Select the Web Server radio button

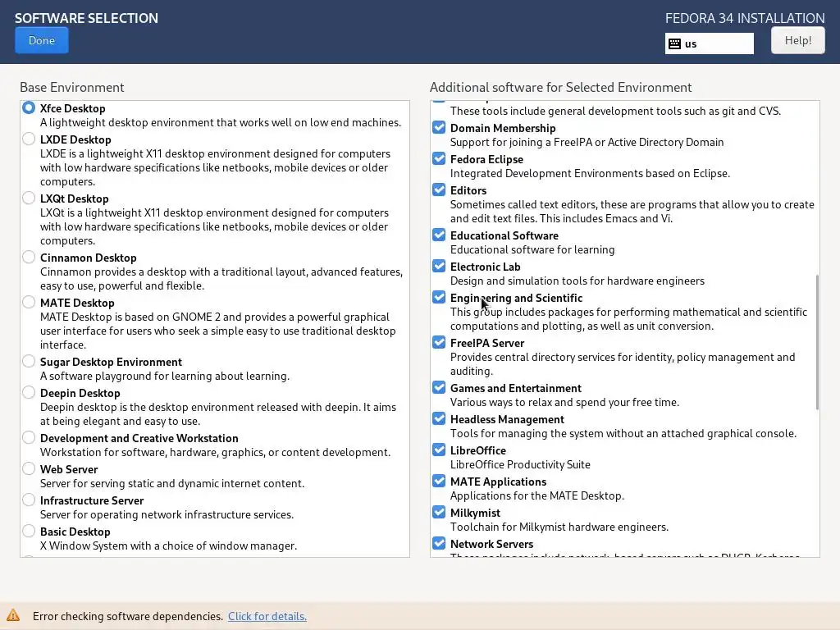coord(29,468)
